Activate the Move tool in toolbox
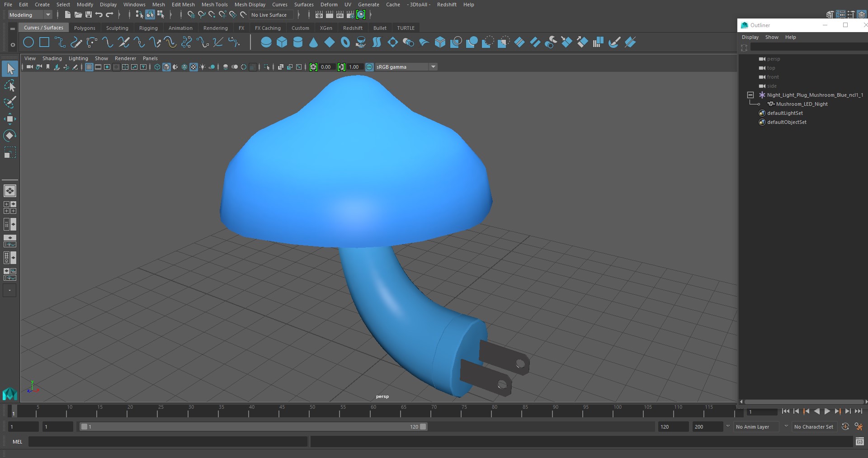The image size is (868, 458). pyautogui.click(x=10, y=119)
